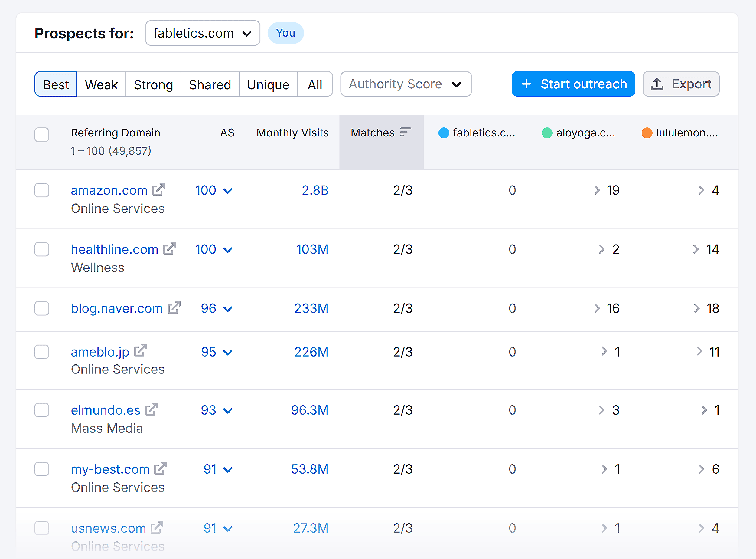Check the usnews.com row checkbox
This screenshot has width=756, height=559.
42,528
